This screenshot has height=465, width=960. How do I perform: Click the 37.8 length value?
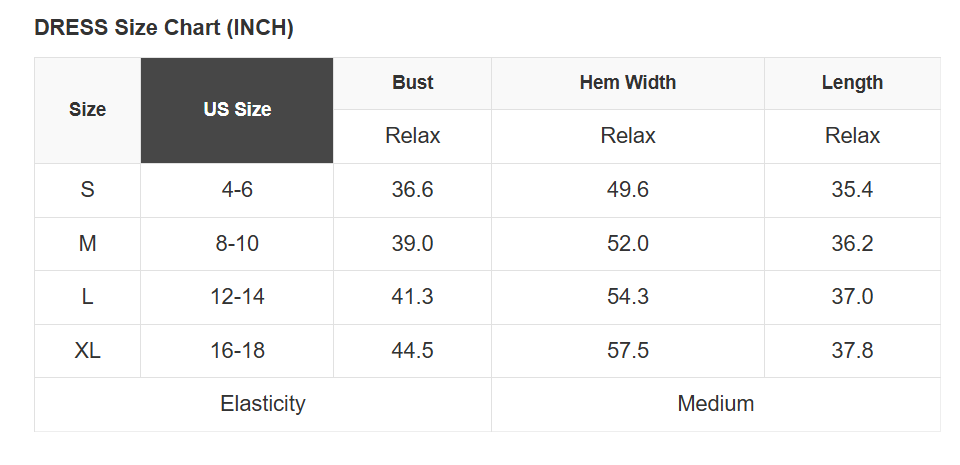click(852, 351)
